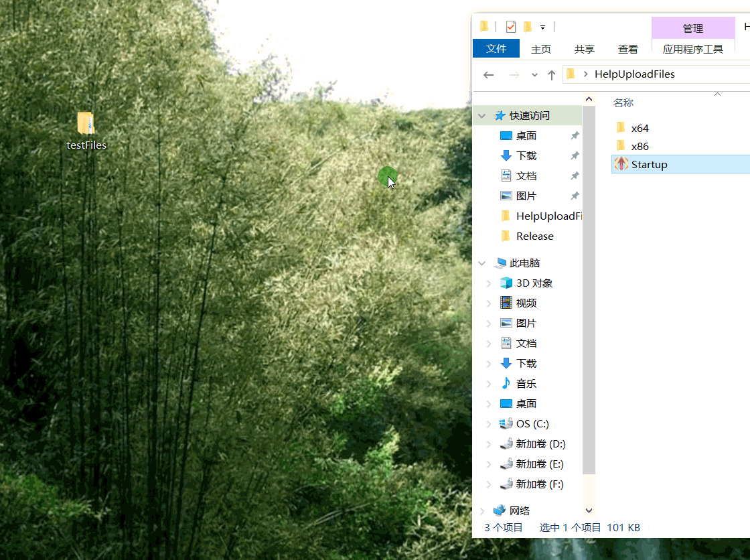This screenshot has height=560, width=750.
Task: Select 桌面 folder under This PC
Action: (x=526, y=403)
